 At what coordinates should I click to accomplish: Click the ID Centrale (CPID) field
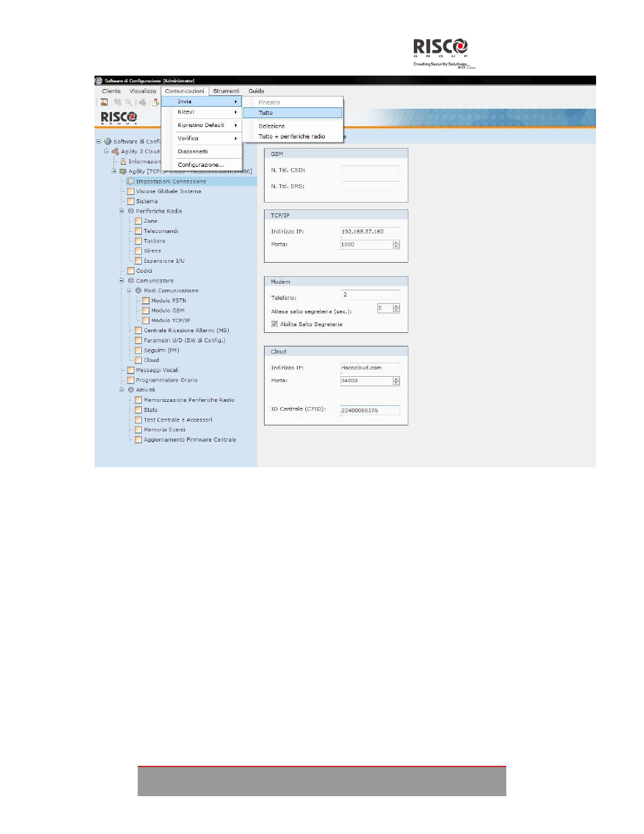click(371, 411)
